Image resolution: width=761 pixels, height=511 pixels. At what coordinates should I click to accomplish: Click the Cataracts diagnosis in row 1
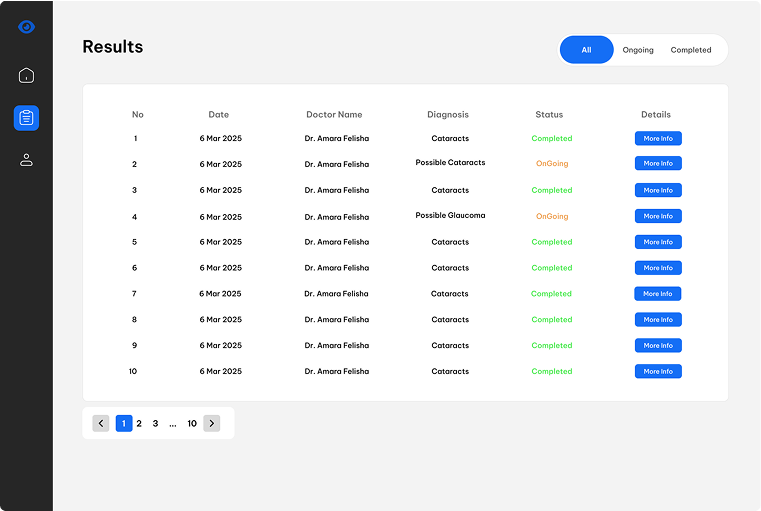point(450,138)
